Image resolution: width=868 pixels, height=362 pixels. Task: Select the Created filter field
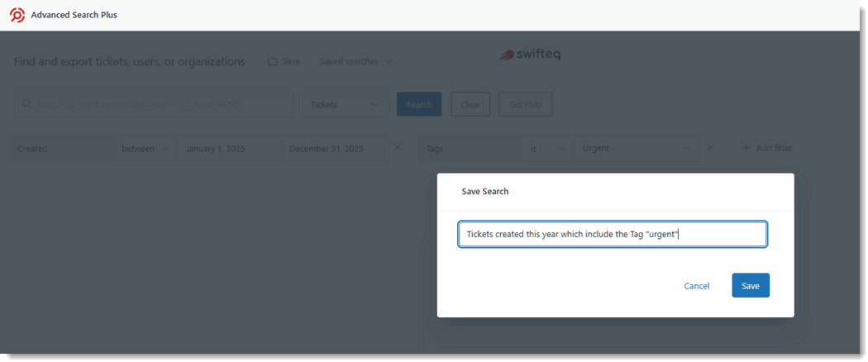tap(63, 148)
